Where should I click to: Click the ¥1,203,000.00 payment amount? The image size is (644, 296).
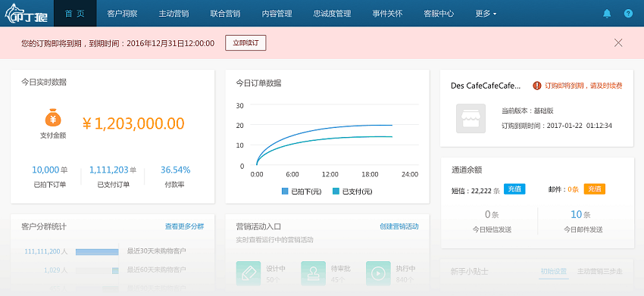tap(133, 123)
